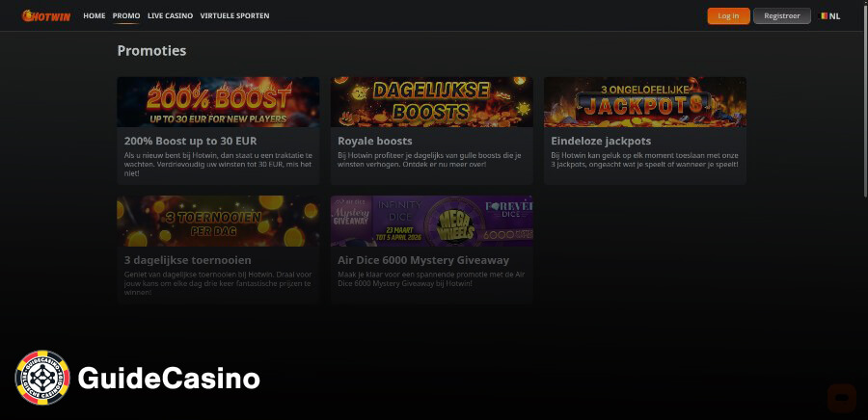Open the 3 Ongelofelijke Jackpots banner
Screen dimensions: 868x420
645,102
